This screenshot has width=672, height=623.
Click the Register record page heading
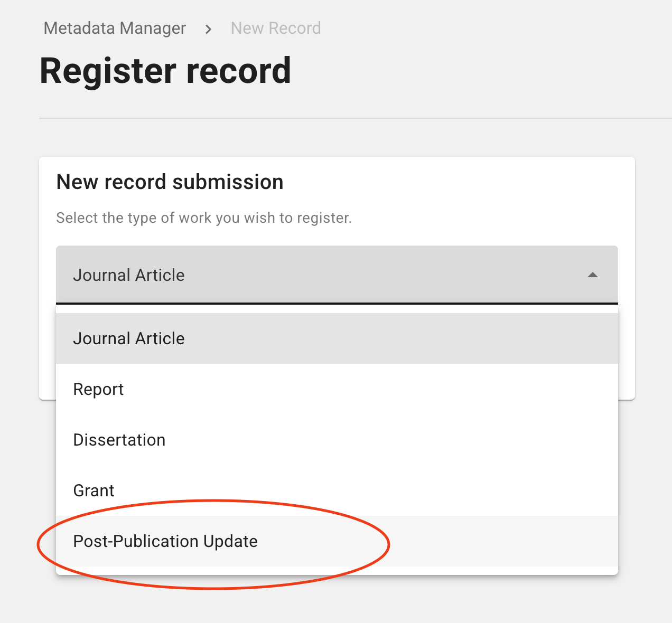[165, 71]
